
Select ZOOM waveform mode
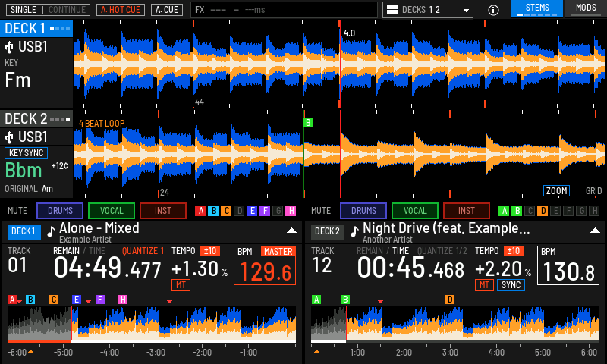557,191
